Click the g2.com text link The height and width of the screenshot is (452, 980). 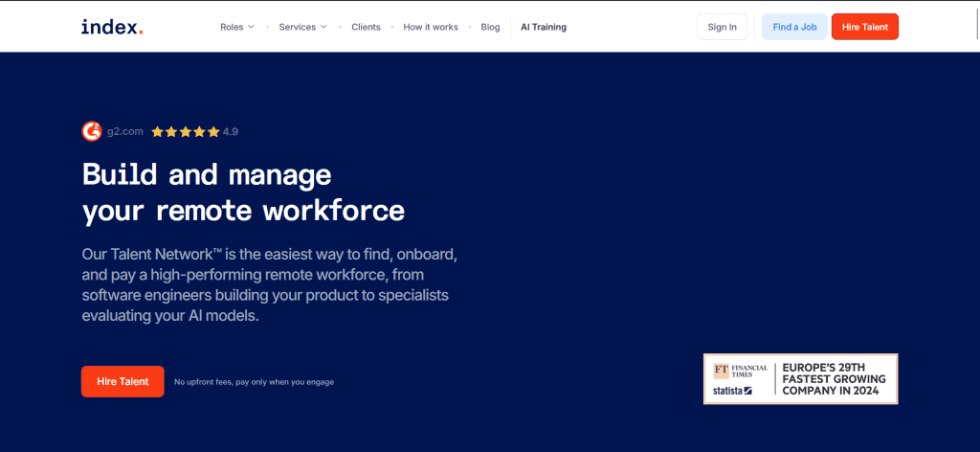click(x=125, y=132)
